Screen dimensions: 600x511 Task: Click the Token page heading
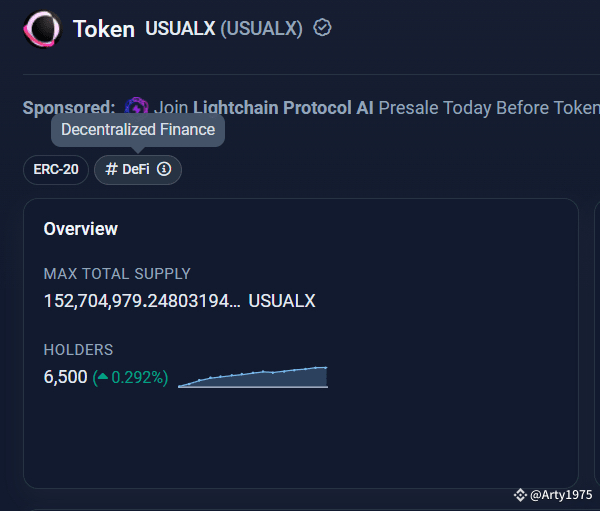pos(104,29)
